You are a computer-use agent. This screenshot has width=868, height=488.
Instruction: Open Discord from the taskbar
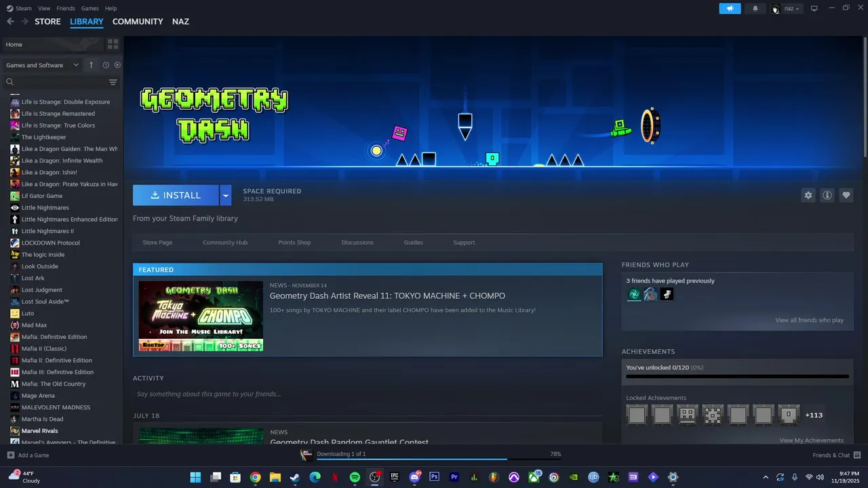pos(414,477)
